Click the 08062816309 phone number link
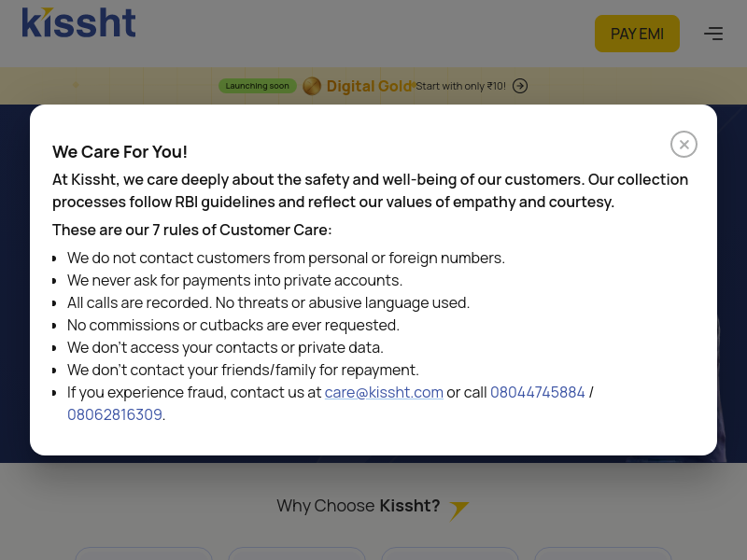This screenshot has height=560, width=747. tap(115, 414)
